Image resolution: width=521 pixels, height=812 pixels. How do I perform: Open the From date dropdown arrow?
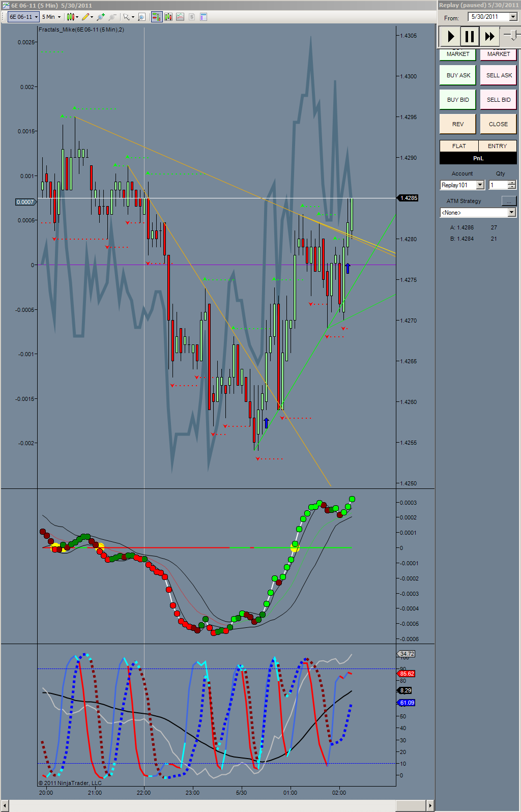coord(513,17)
